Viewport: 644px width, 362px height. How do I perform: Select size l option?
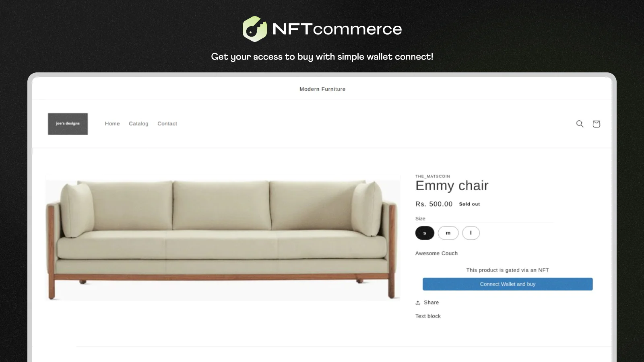(x=471, y=233)
